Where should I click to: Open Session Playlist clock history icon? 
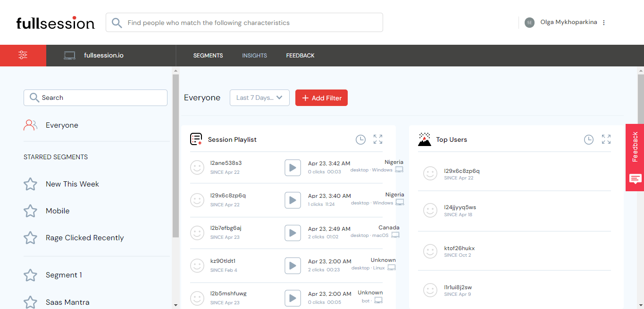(x=360, y=139)
